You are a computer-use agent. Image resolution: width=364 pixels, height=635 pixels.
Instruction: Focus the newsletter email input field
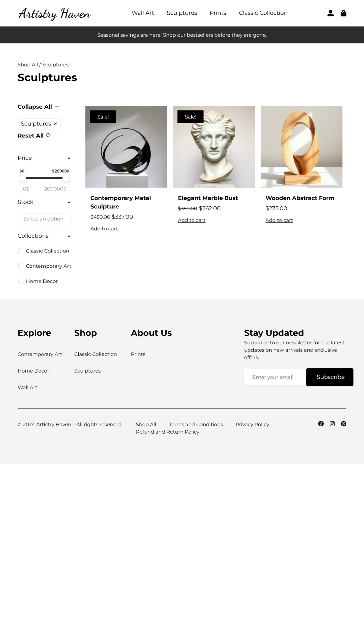275,377
